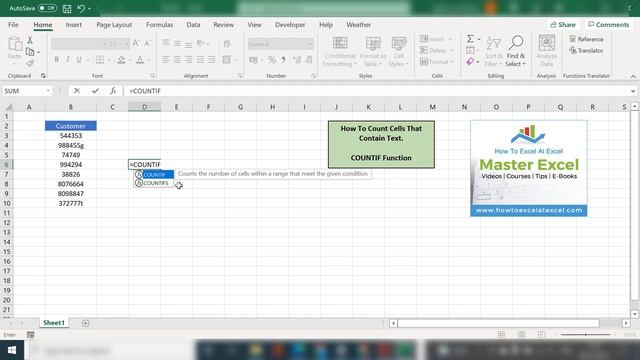Open the Number Format dropdown
The image size is (640, 360).
click(310, 44)
